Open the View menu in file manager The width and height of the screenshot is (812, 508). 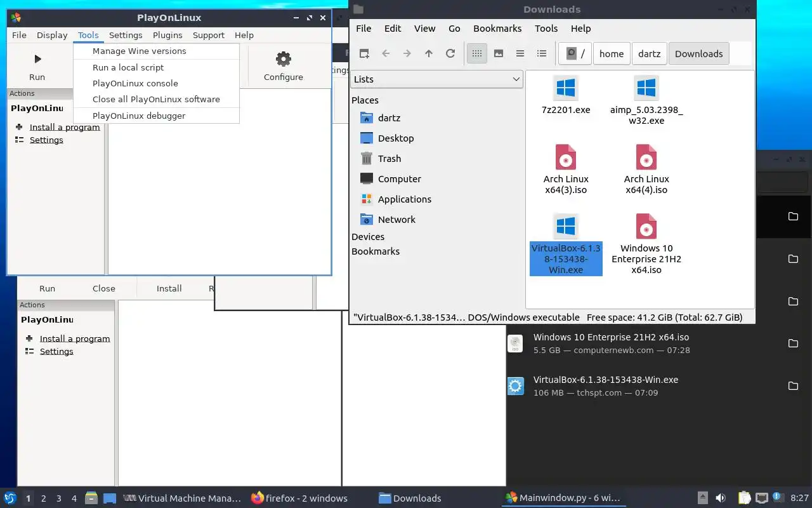pyautogui.click(x=424, y=29)
